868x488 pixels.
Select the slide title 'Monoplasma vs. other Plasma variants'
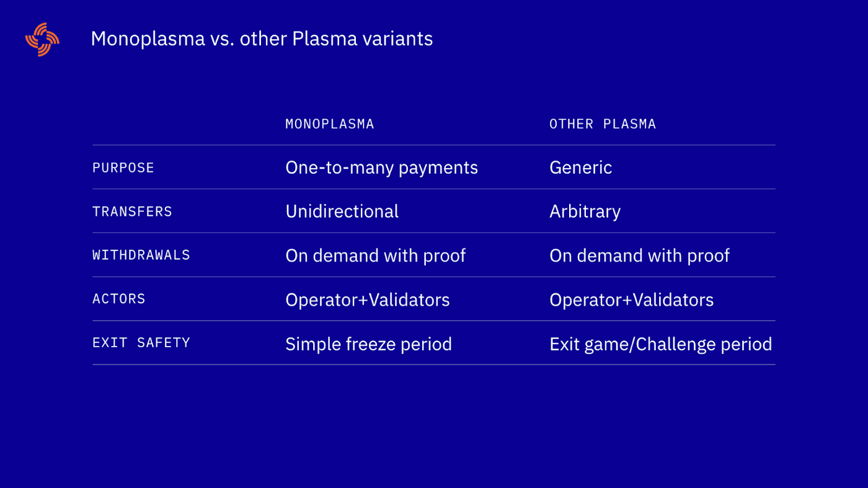262,39
